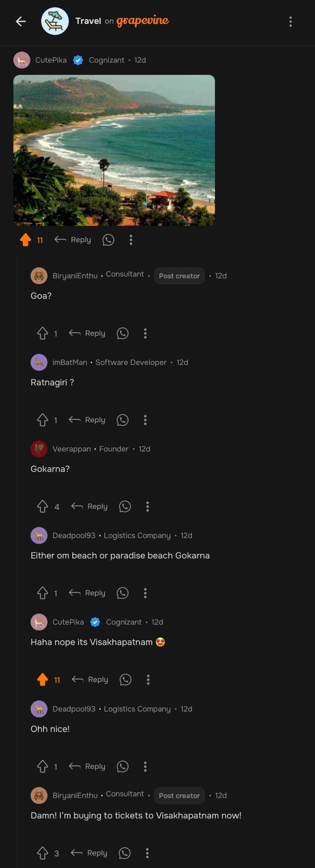The image size is (315, 868).
Task: Open the header three-dot overflow menu
Action: point(290,22)
